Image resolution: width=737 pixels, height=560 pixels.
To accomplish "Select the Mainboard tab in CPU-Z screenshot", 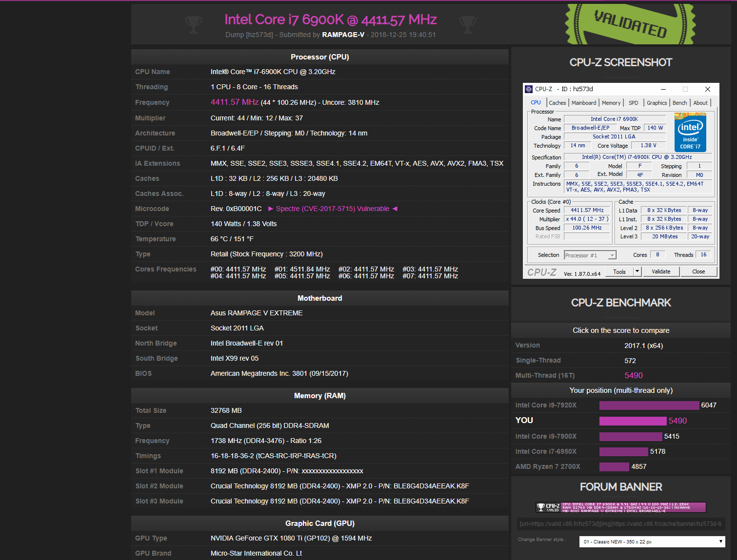I will (584, 103).
